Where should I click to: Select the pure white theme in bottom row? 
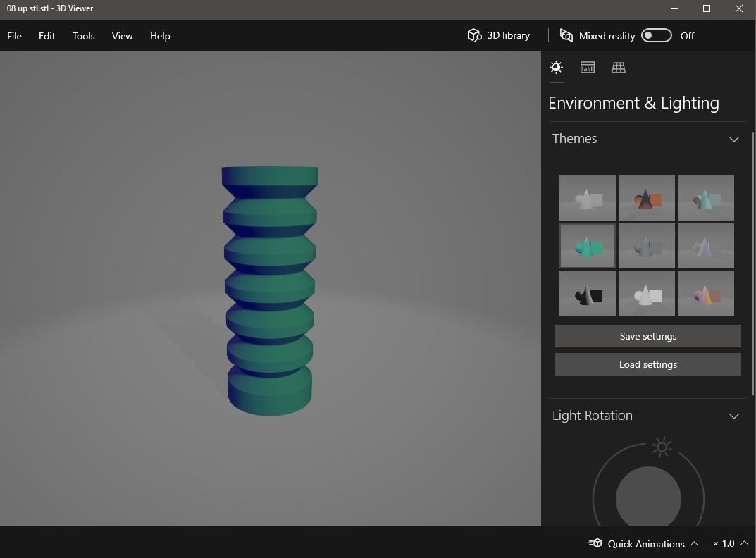[x=647, y=294]
